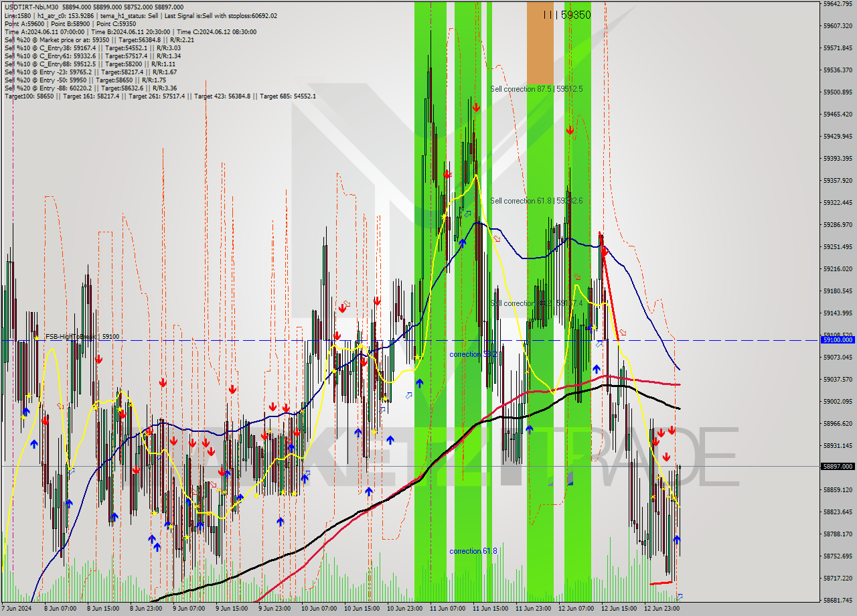
Task: Click price axis label 58788.170
Action: tap(838, 534)
